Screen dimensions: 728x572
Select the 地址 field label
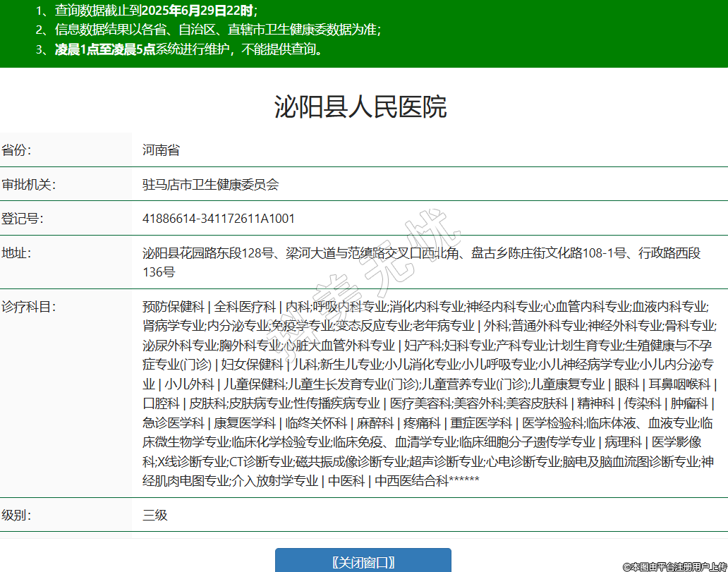point(17,253)
